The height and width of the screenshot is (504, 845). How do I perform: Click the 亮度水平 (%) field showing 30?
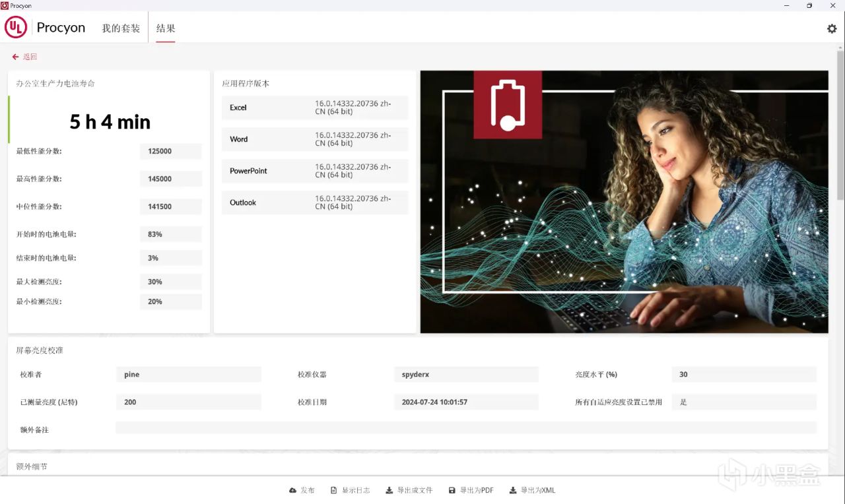point(744,374)
